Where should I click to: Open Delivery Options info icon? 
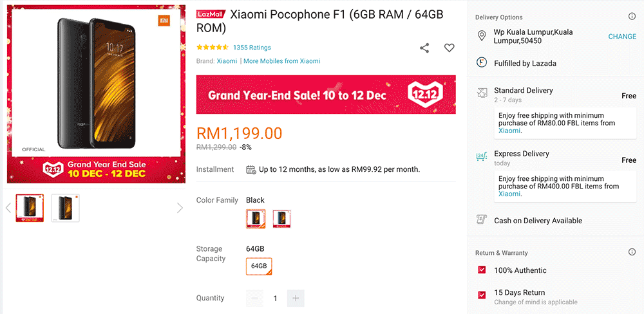point(632,17)
